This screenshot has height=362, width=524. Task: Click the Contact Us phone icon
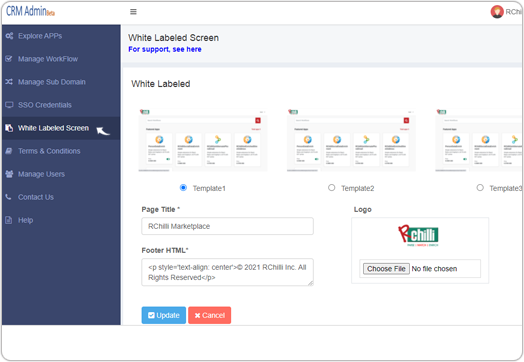coord(9,197)
